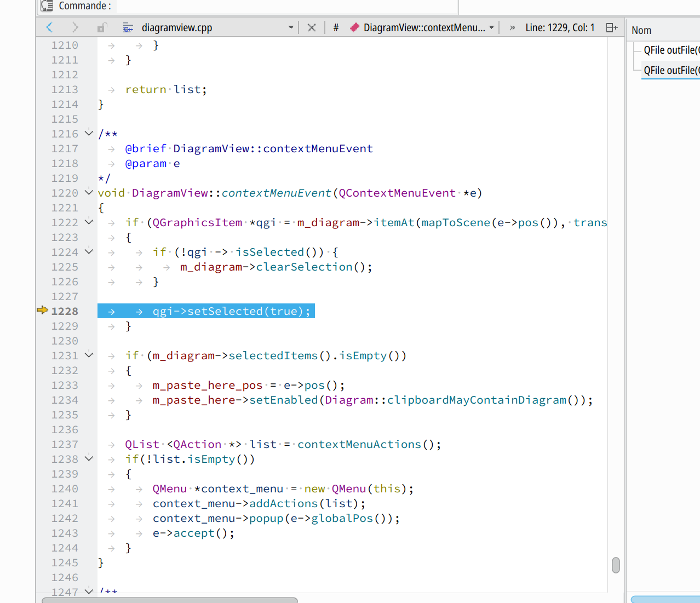Open the diagramview.cpp document dropdown

(291, 27)
